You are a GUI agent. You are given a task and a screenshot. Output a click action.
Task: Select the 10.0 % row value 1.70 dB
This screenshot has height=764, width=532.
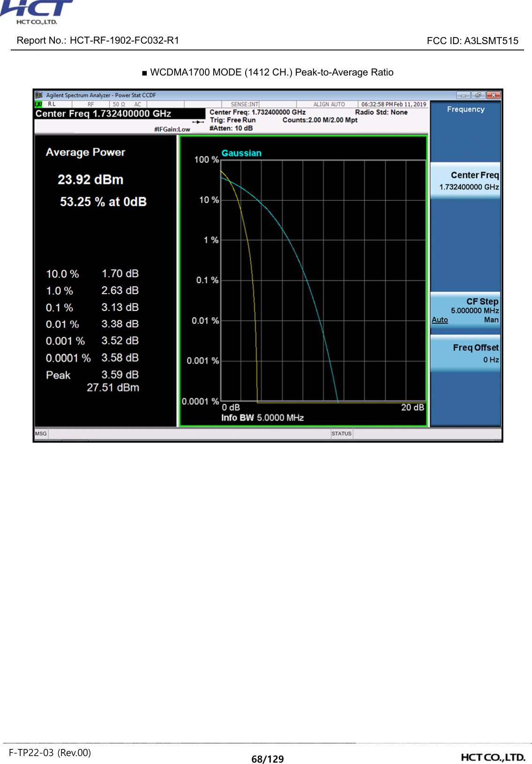tap(120, 273)
